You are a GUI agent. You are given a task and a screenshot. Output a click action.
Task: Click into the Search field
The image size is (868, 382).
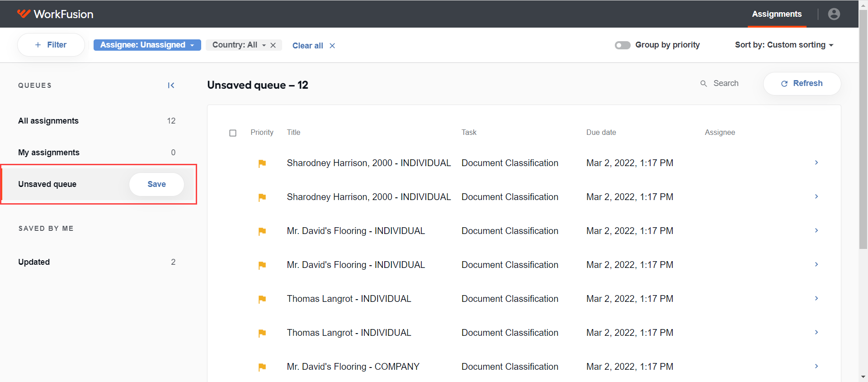pyautogui.click(x=726, y=84)
